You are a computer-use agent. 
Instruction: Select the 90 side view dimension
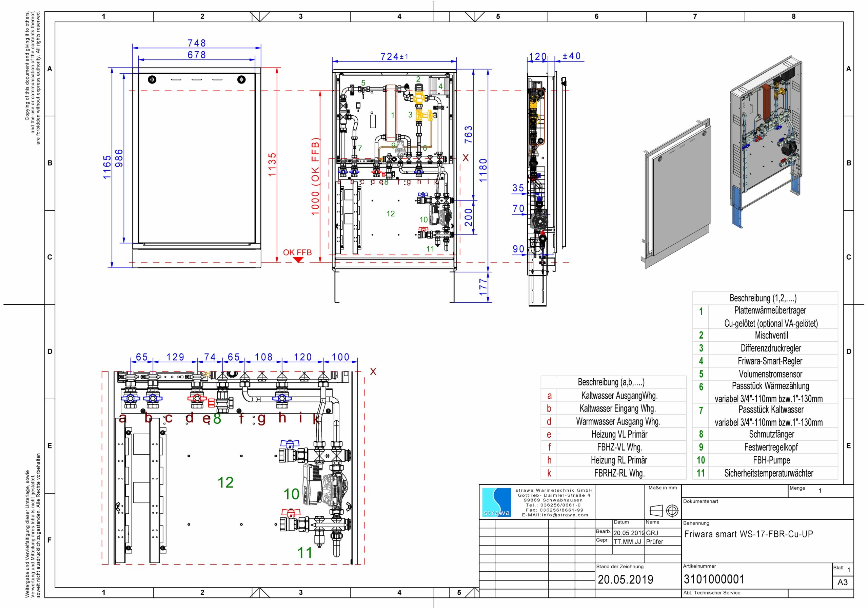(518, 249)
